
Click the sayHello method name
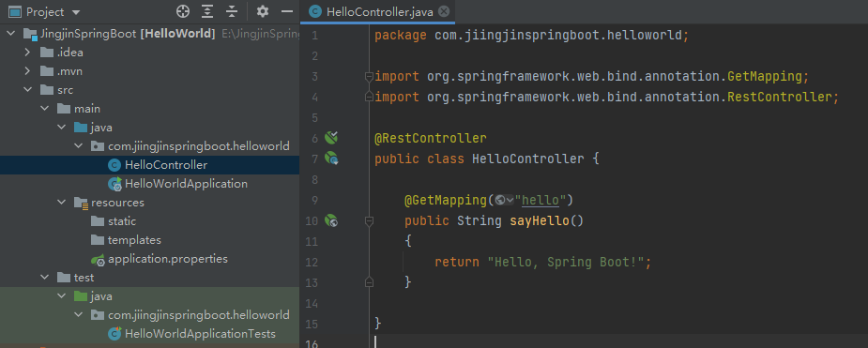[540, 221]
